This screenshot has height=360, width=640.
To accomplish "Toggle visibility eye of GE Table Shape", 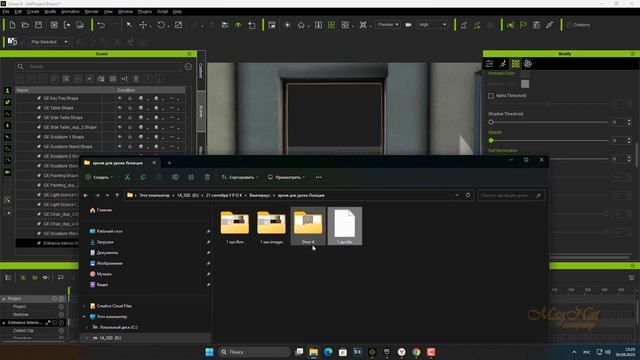I will (120, 108).
